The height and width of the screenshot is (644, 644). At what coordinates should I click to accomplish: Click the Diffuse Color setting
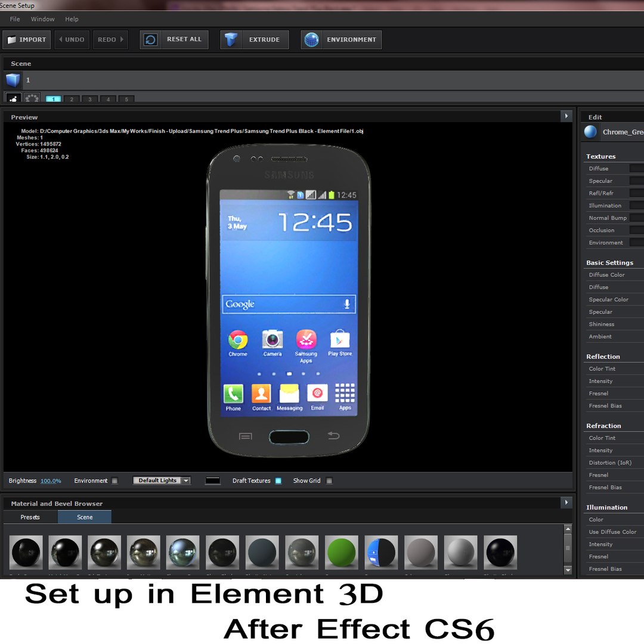pyautogui.click(x=614, y=275)
